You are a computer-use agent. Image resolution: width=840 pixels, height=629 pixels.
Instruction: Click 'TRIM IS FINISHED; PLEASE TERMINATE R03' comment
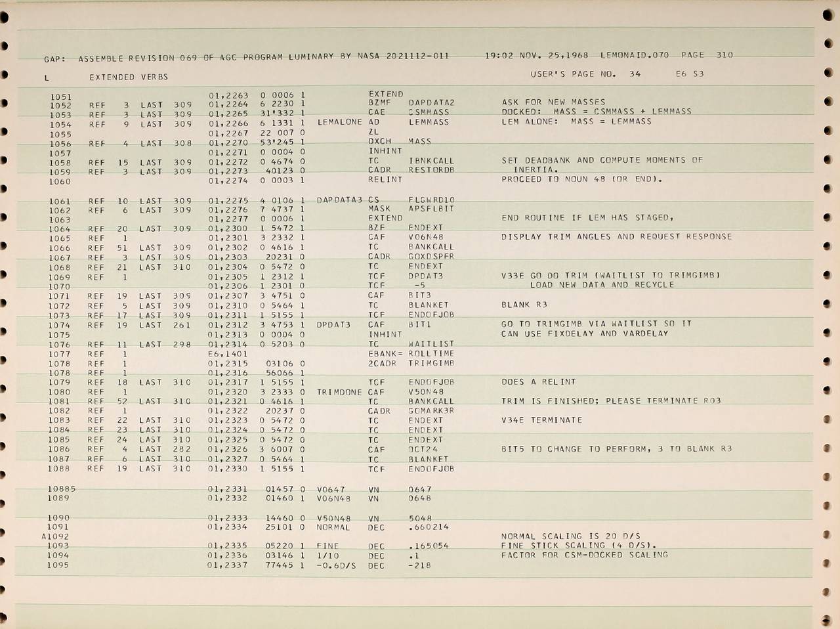(x=611, y=401)
